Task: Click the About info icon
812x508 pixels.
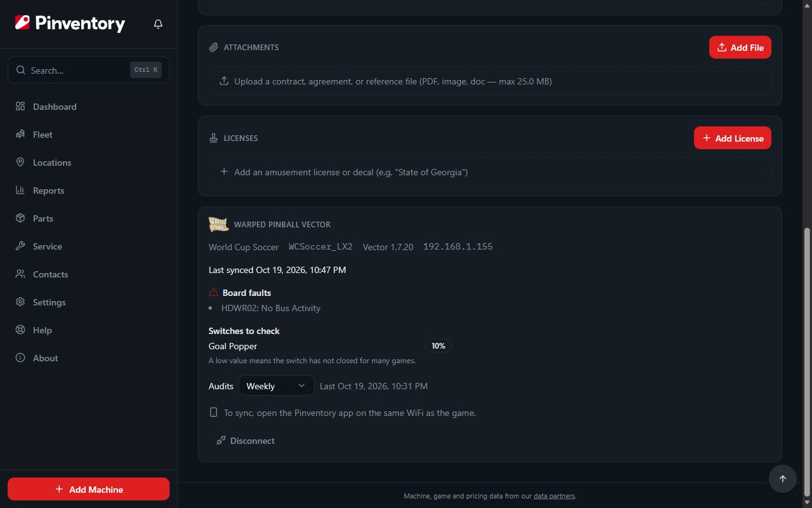Action: tap(20, 358)
